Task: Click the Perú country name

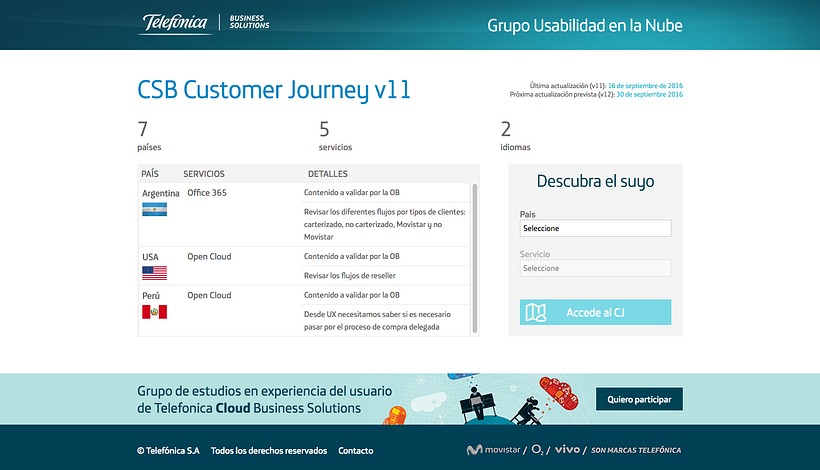Action: pyautogui.click(x=151, y=296)
